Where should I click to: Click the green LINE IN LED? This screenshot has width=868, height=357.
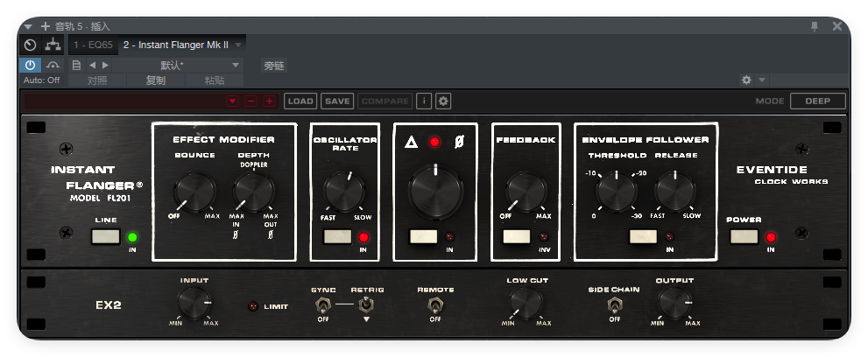[x=132, y=238]
